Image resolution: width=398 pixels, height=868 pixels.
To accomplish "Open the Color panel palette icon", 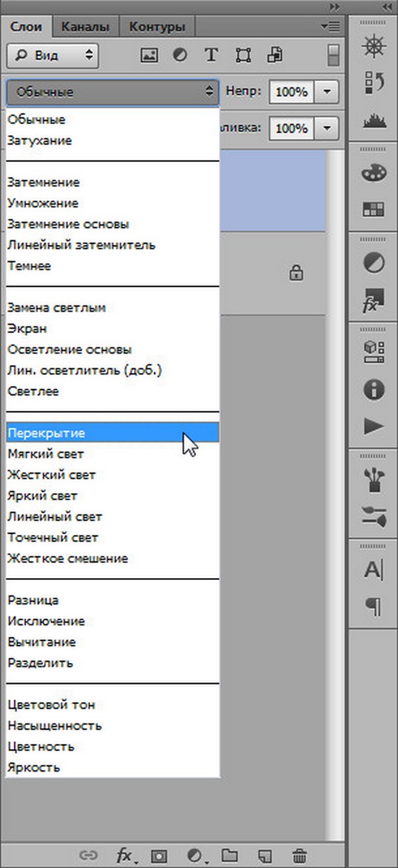I will (373, 173).
